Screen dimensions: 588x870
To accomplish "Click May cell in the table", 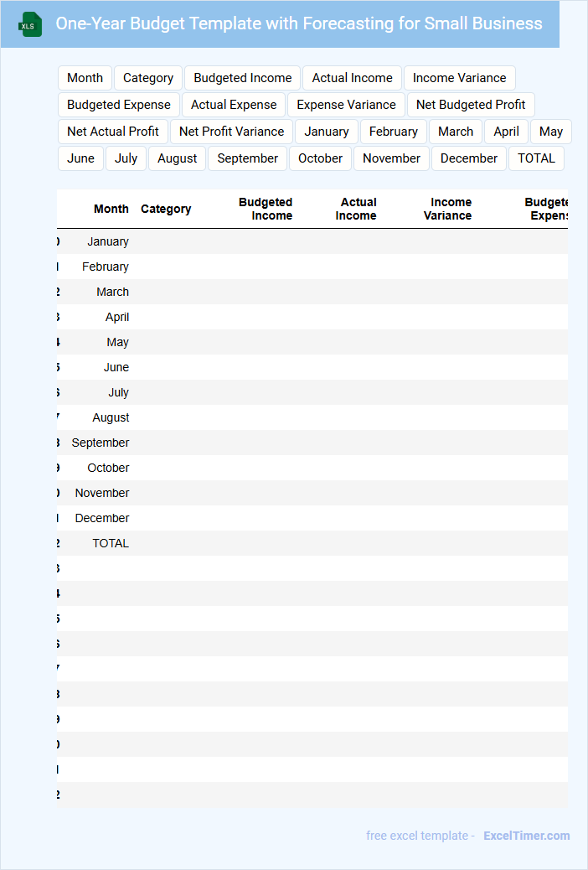I will point(117,342).
